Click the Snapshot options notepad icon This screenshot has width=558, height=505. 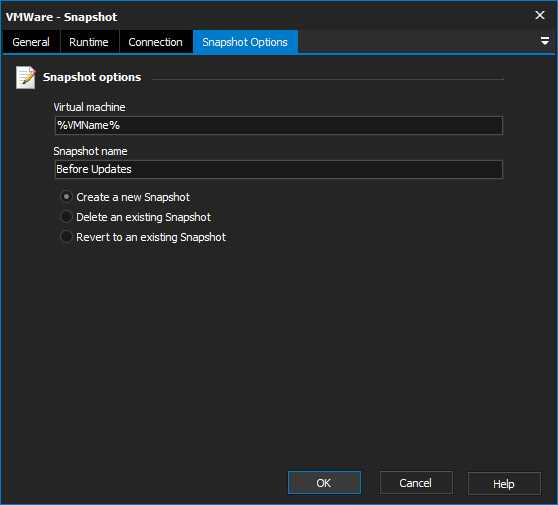pos(26,77)
